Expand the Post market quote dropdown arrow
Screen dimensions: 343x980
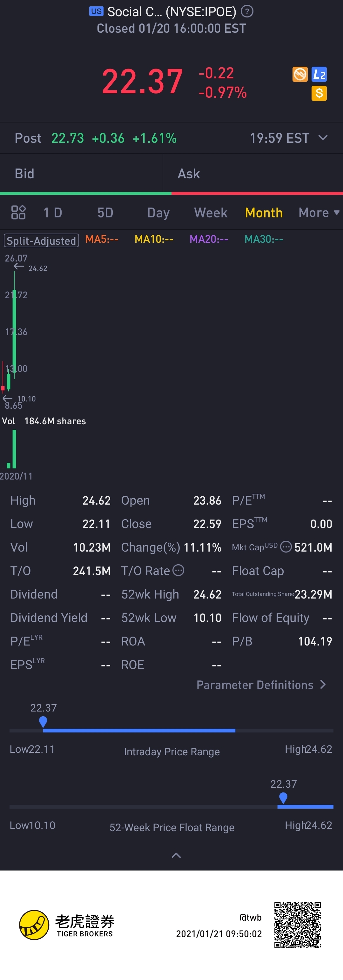tap(323, 138)
